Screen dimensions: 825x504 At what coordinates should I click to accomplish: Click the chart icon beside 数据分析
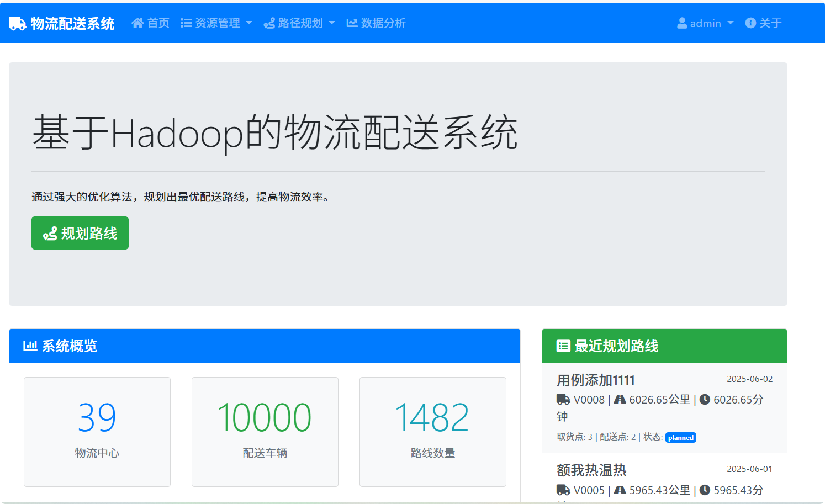[352, 23]
